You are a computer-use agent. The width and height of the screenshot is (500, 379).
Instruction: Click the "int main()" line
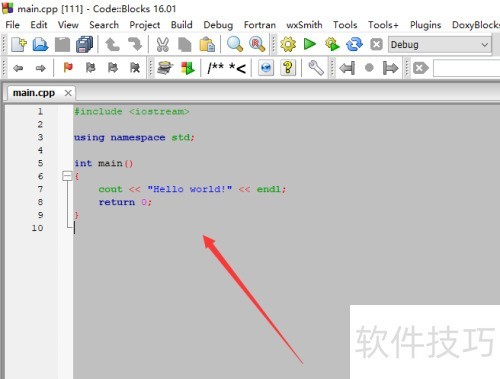[x=104, y=163]
